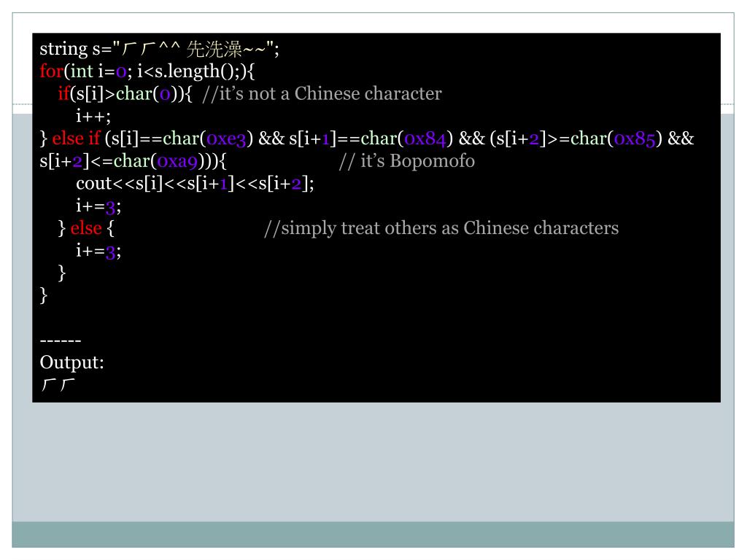Click the comment "//it's not a Chinese character"
Viewport: 747px width, 560px height.
click(x=322, y=94)
